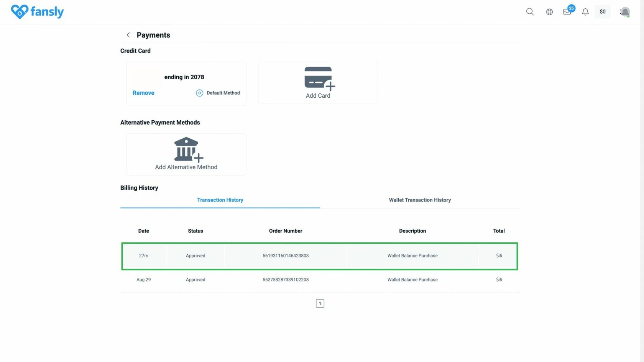Viewport: 644px width, 362px height.
Task: Open messages envelope with 25 badge
Action: click(x=568, y=11)
